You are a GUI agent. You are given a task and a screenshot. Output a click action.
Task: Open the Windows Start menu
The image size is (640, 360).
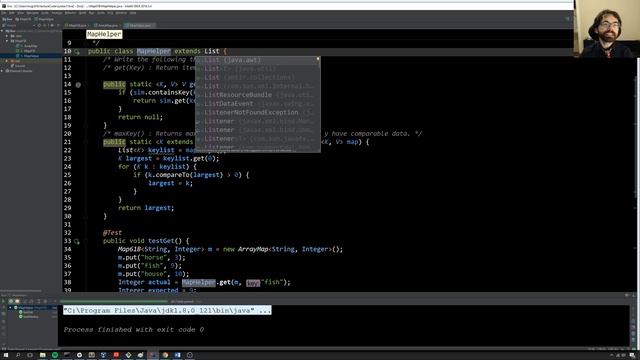[6, 355]
